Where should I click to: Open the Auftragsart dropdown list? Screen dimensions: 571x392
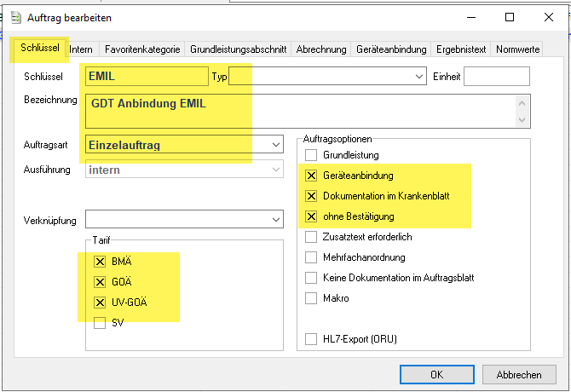pos(274,145)
